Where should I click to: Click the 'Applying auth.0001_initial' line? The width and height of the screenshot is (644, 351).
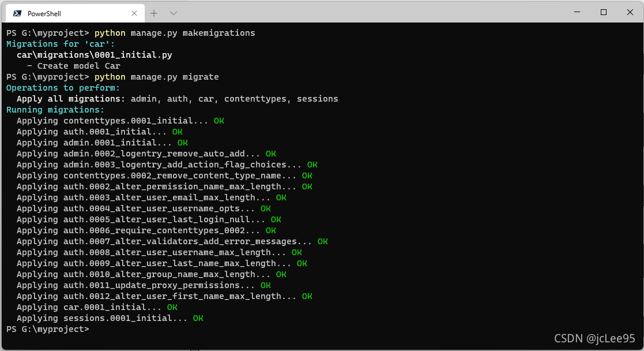(x=99, y=132)
